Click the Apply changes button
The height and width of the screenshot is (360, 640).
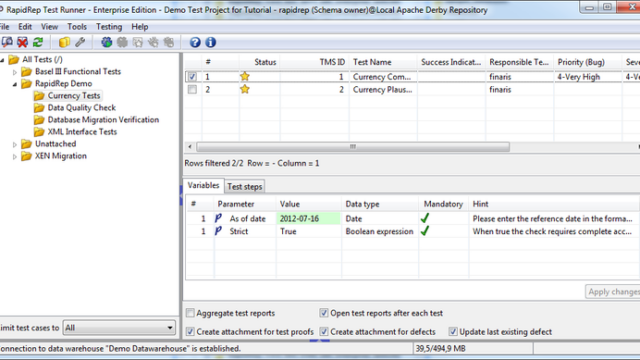pos(613,292)
